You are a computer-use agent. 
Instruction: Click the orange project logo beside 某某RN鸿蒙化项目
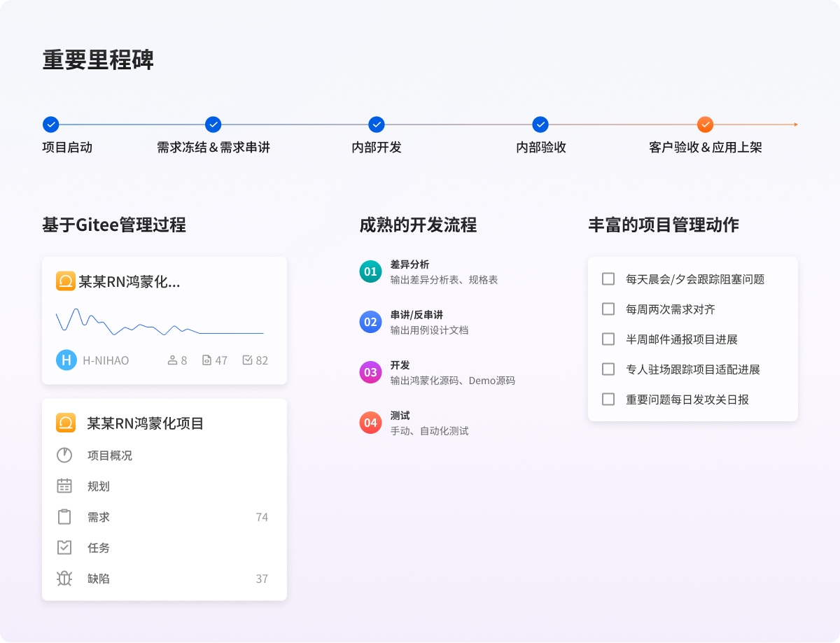pyautogui.click(x=66, y=423)
